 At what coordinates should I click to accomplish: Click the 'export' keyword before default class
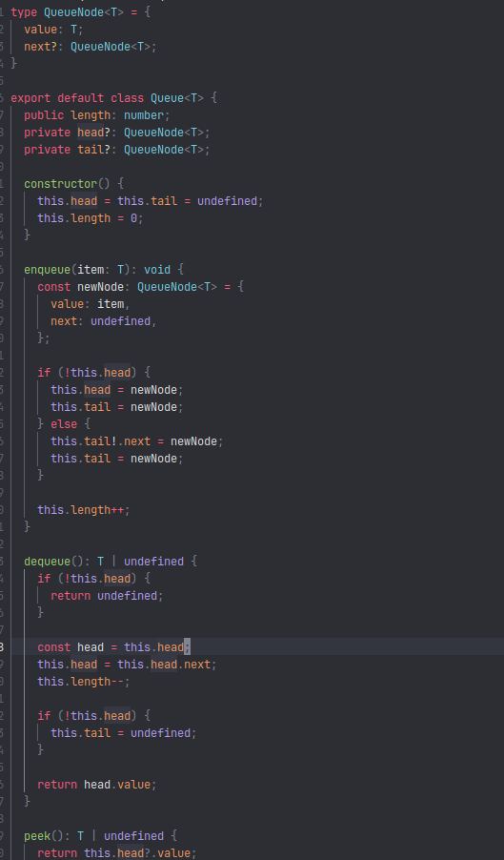pyautogui.click(x=30, y=98)
